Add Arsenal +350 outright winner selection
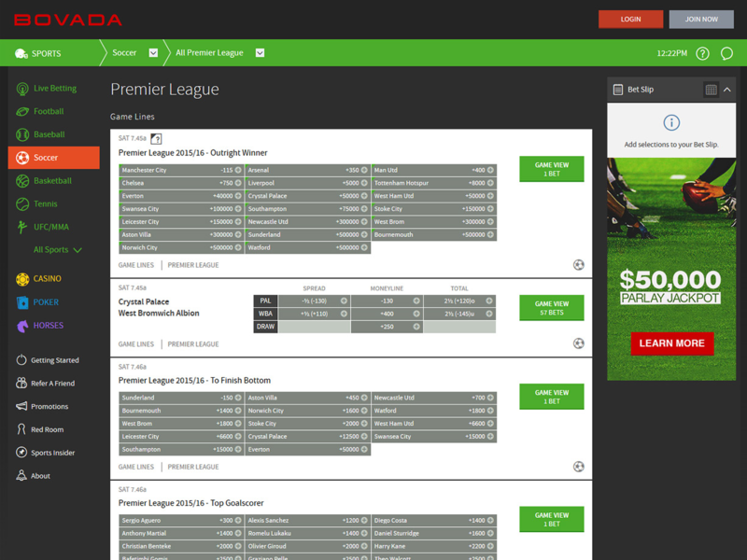The image size is (747, 560). coord(308,170)
